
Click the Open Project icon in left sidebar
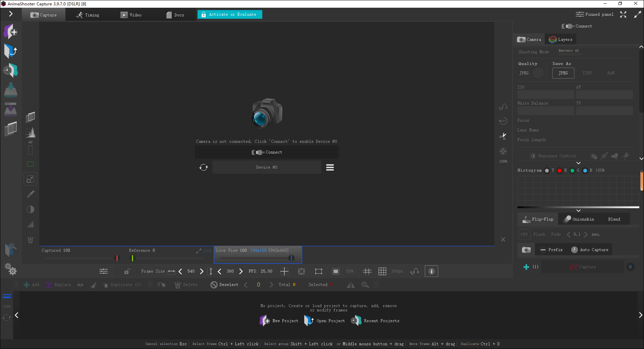point(10,51)
